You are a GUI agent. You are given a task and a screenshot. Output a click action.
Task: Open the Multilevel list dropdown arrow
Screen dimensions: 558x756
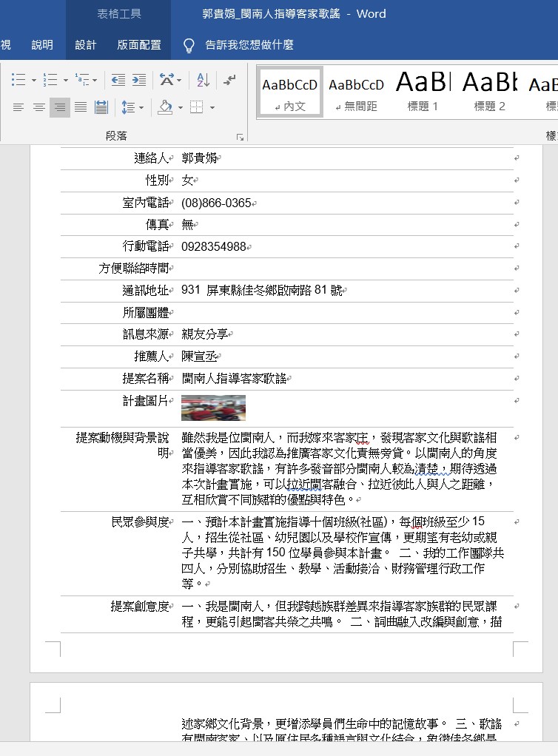(95, 80)
